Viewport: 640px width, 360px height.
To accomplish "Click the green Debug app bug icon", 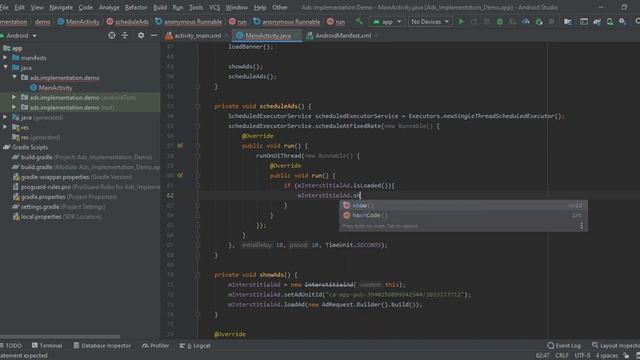I will coord(500,22).
